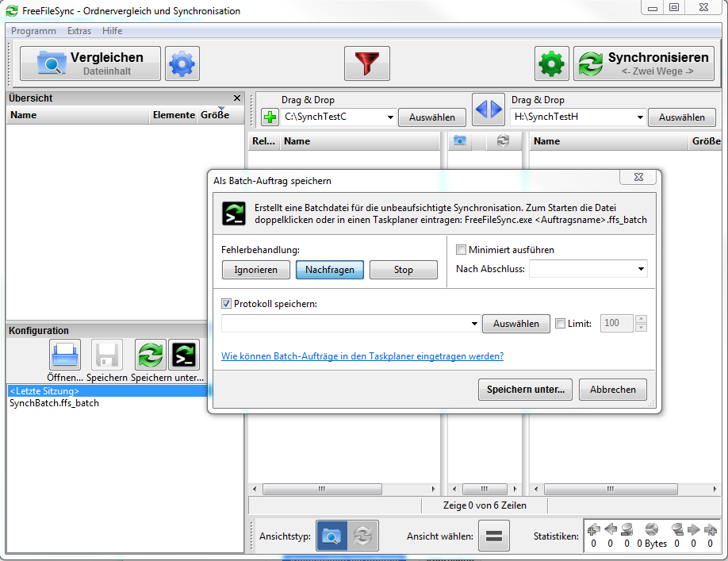The height and width of the screenshot is (561, 728).
Task: Click the Vergleichen compare button
Action: [90, 63]
